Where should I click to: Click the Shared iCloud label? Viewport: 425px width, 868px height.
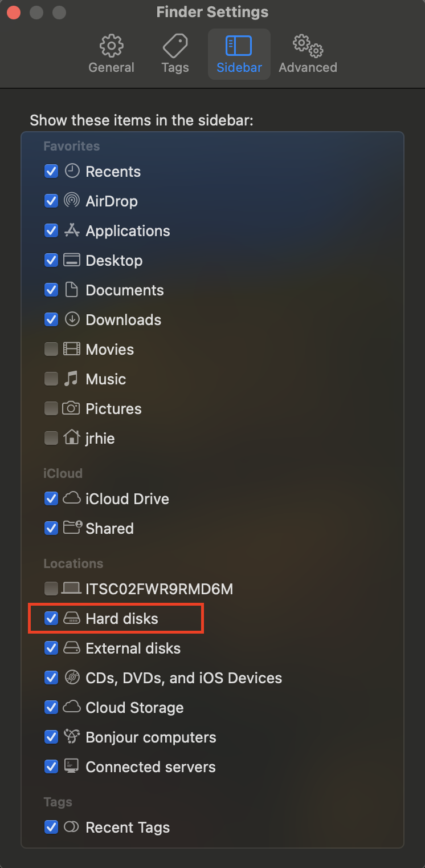pos(109,528)
